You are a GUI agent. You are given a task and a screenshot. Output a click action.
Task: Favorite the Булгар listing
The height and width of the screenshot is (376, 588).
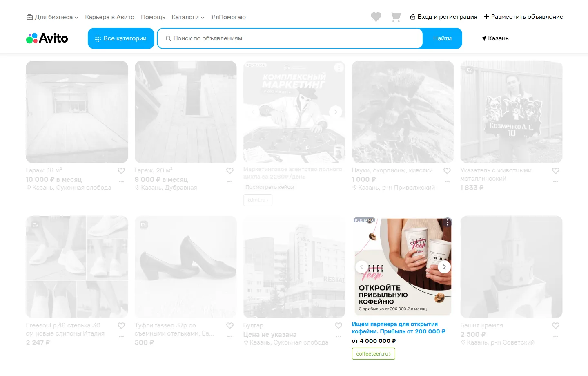click(x=339, y=326)
